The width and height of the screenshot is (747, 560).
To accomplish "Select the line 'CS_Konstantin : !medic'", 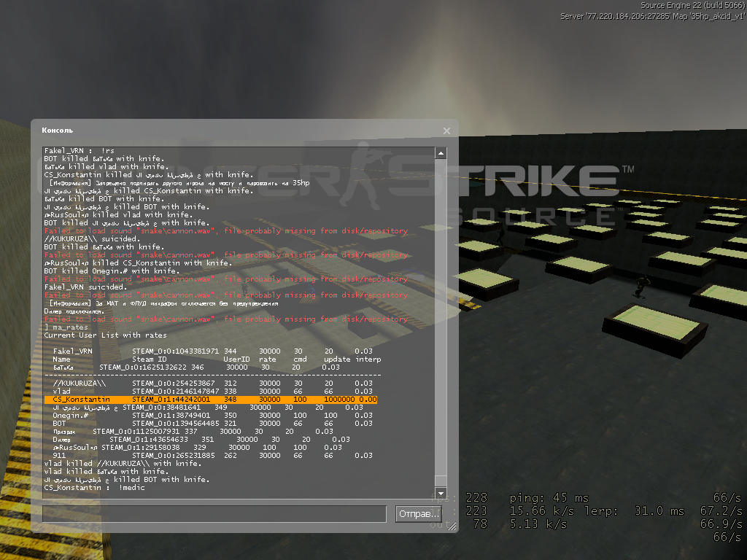I will pos(94,488).
